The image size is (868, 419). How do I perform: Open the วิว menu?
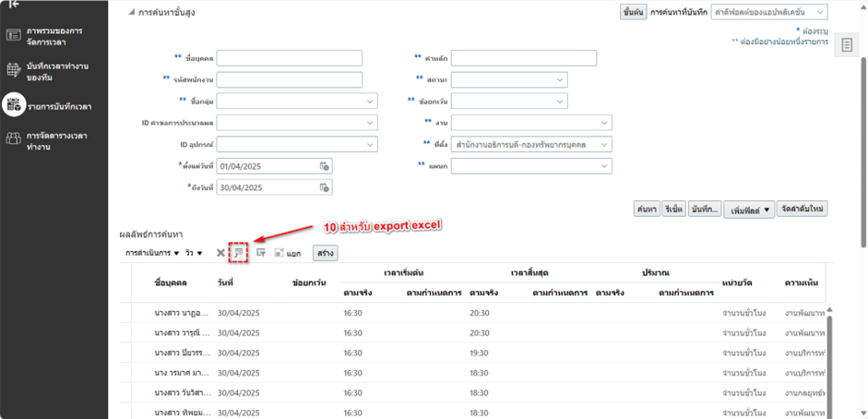tap(194, 253)
